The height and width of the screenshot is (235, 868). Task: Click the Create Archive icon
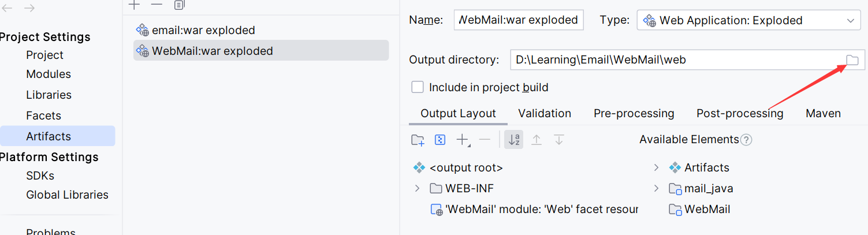(x=440, y=140)
